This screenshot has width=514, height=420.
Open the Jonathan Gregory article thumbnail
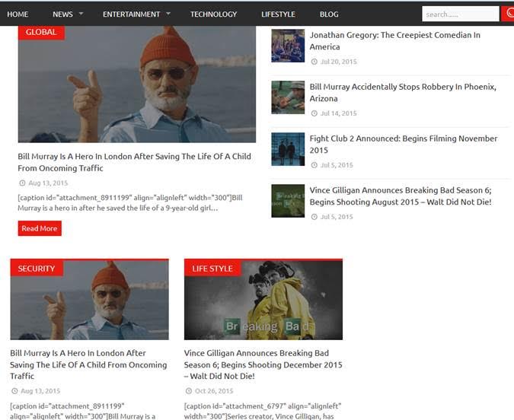288,46
